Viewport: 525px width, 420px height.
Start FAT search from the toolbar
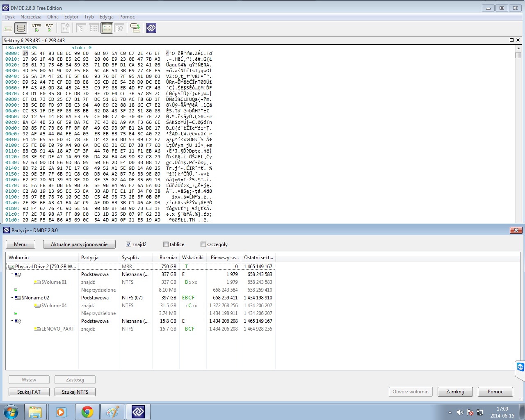50,28
